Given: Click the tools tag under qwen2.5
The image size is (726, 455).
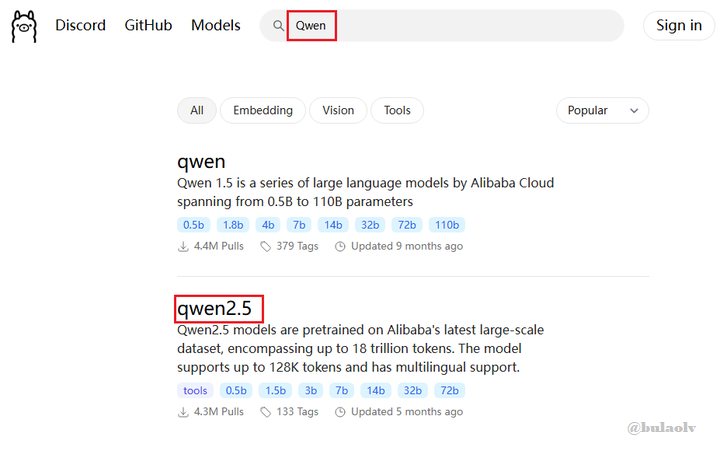Looking at the screenshot, I should (195, 391).
